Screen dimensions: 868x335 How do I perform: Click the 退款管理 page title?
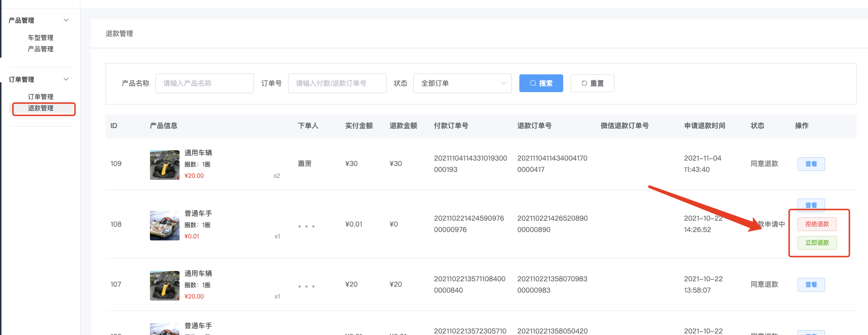pos(119,33)
